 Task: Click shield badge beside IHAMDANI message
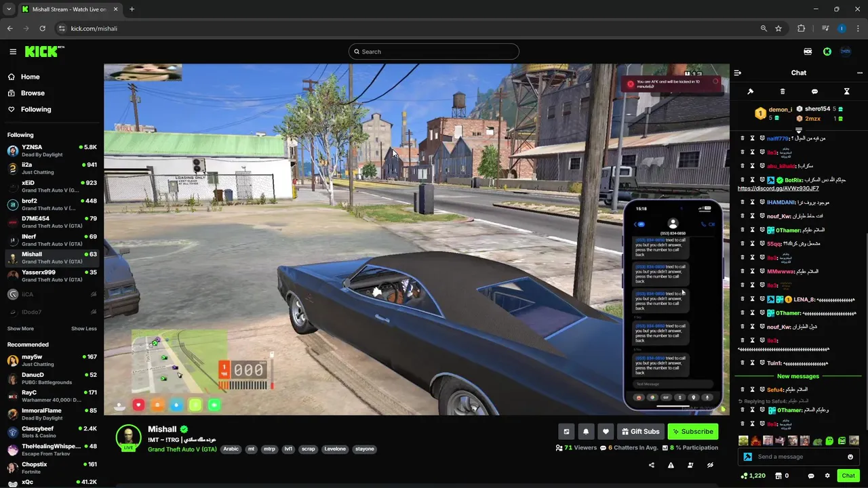[762, 203]
